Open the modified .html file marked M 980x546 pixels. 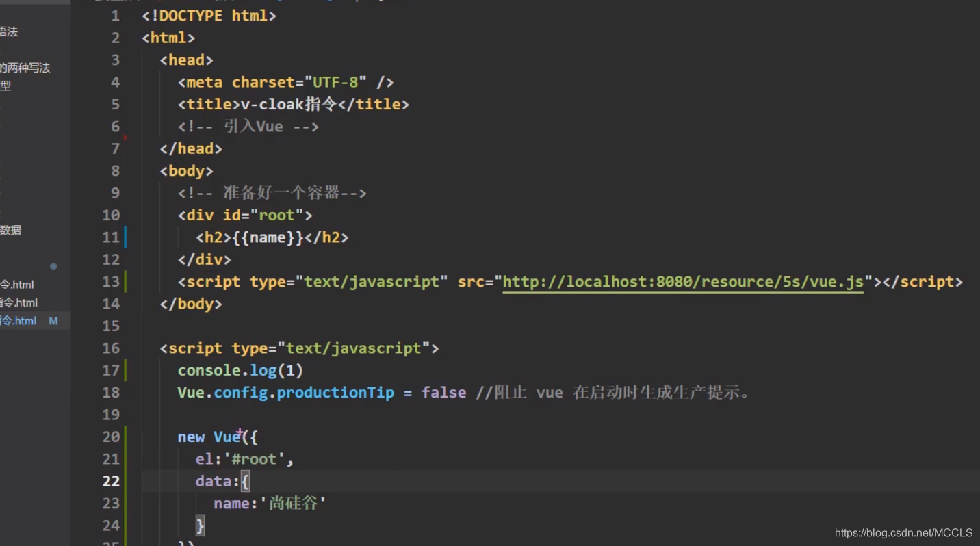pos(34,321)
